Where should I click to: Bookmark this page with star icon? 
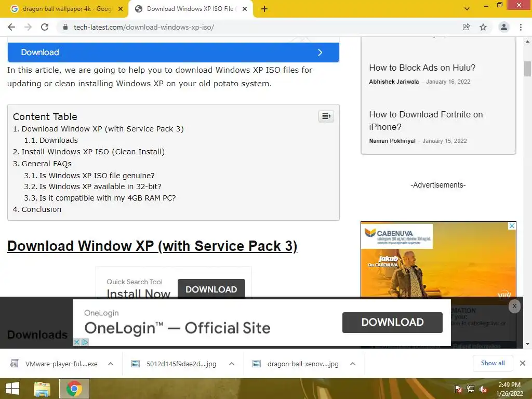pos(483,27)
